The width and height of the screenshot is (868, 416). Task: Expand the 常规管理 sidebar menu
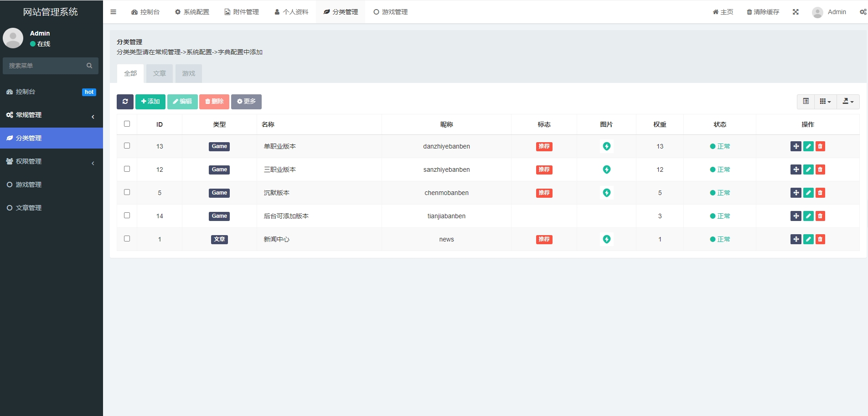[51, 115]
